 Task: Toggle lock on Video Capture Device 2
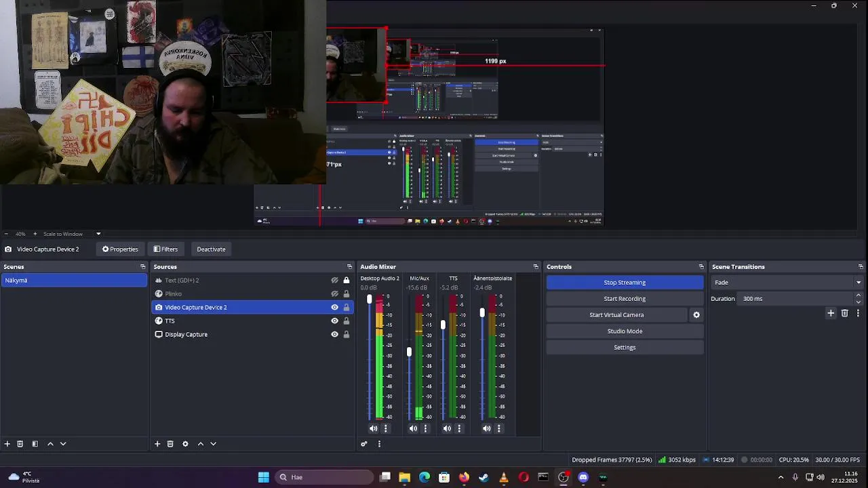coord(347,308)
